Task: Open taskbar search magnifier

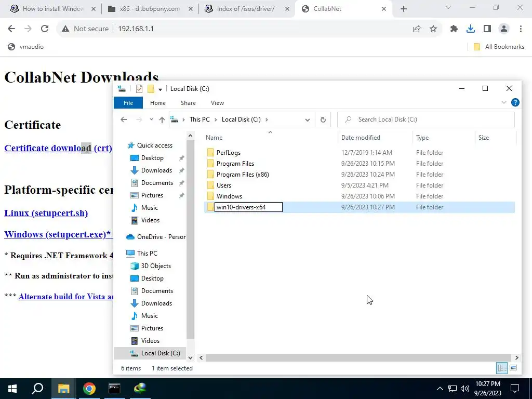Action: pos(37,389)
